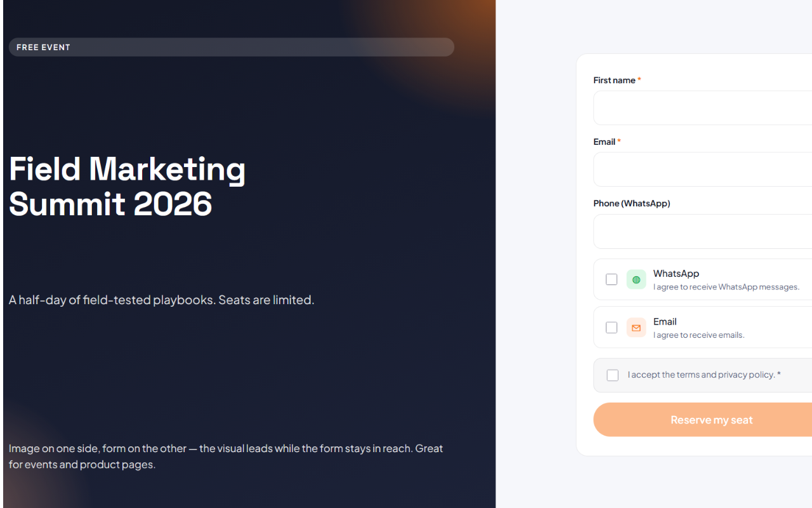Accept the terms and privacy policy checkbox
The width and height of the screenshot is (812, 508).
coord(613,375)
